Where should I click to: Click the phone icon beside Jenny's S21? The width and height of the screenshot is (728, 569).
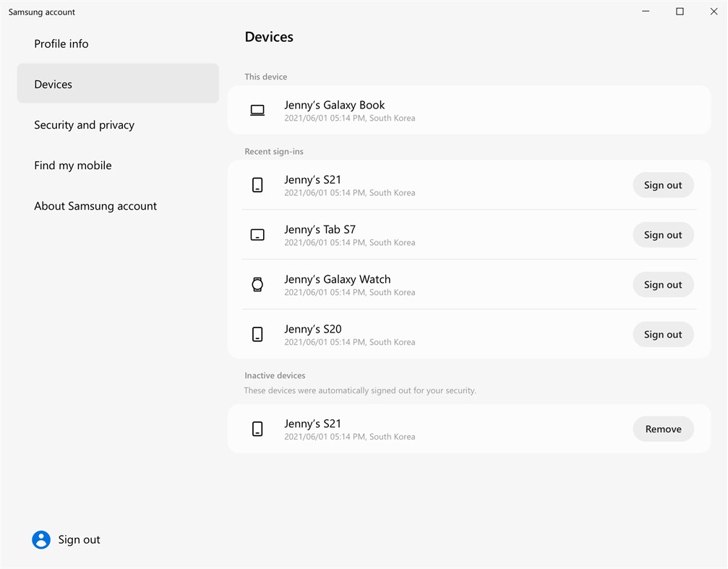pyautogui.click(x=257, y=184)
